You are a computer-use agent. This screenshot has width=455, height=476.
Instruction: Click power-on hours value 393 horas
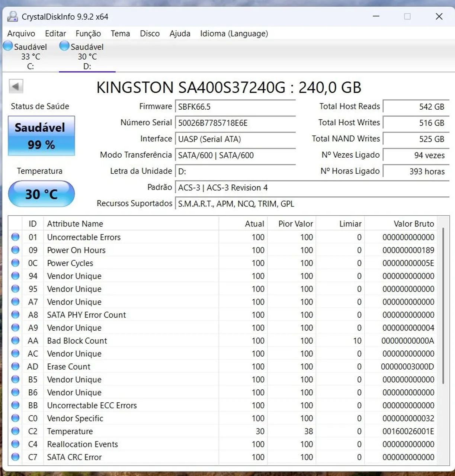coord(416,171)
